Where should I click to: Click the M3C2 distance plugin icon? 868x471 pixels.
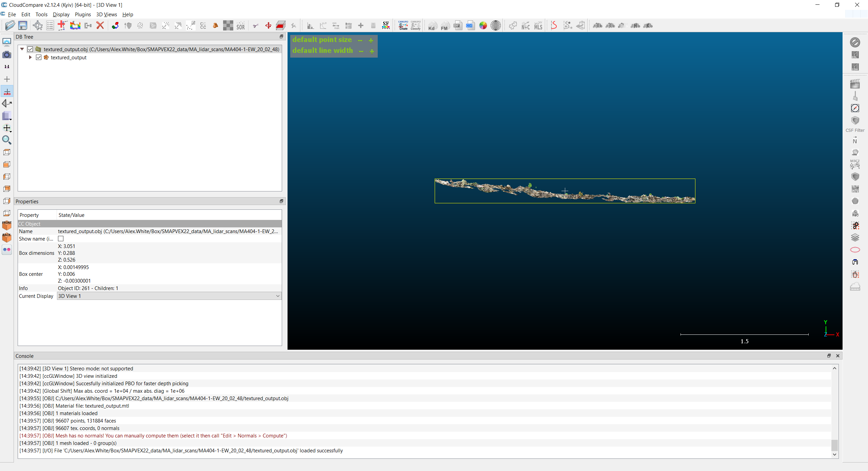[855, 164]
